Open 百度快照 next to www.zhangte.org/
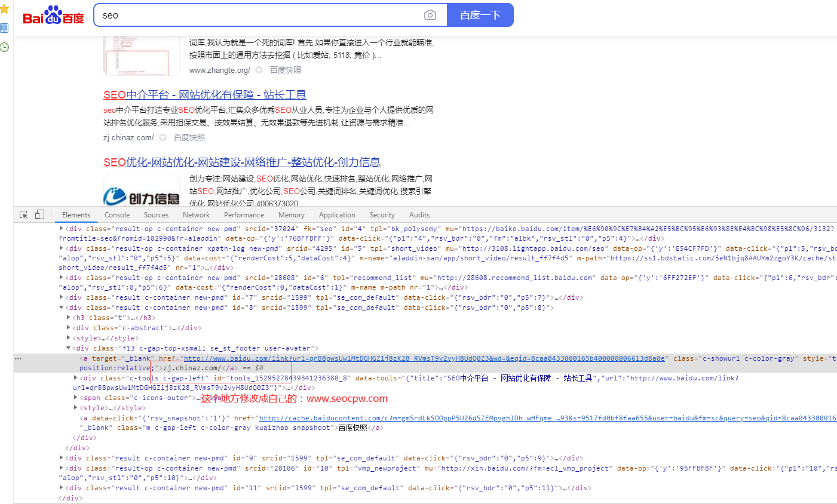 tap(286, 70)
